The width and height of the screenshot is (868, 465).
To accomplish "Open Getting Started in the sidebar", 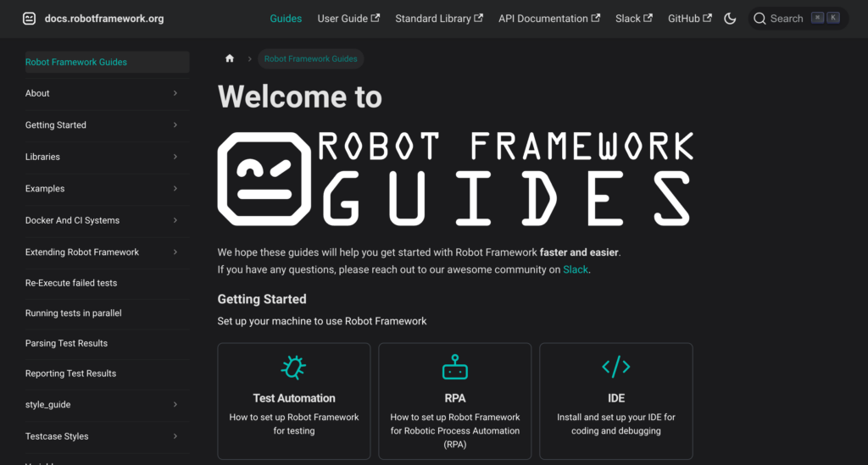I will [55, 125].
